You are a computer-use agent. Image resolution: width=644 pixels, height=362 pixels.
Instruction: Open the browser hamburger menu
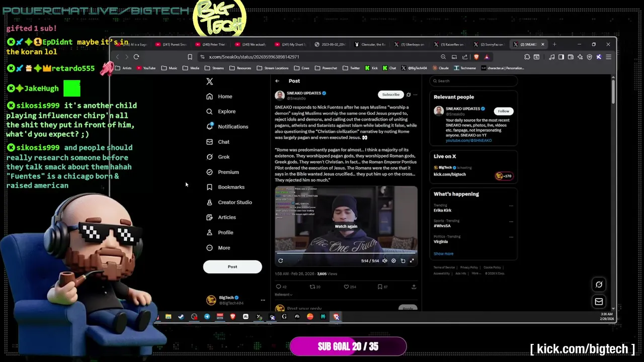click(608, 57)
